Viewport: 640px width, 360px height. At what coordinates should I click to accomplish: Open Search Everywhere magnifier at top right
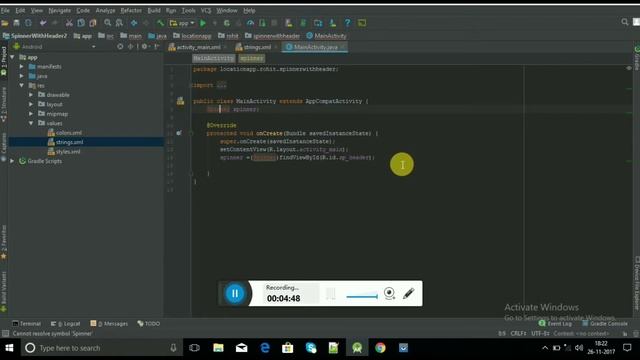point(624,22)
